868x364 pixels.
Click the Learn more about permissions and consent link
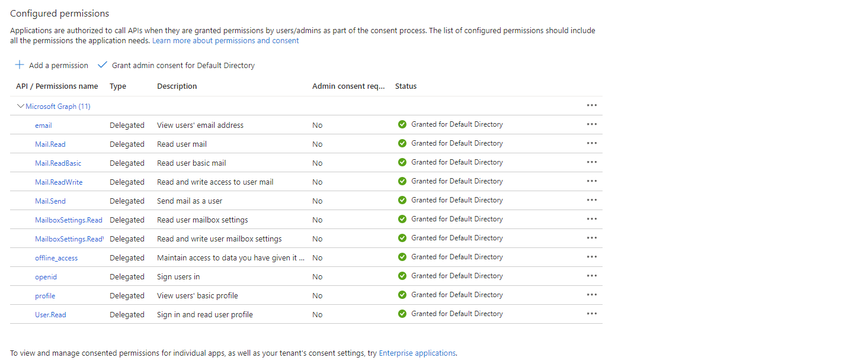click(225, 41)
